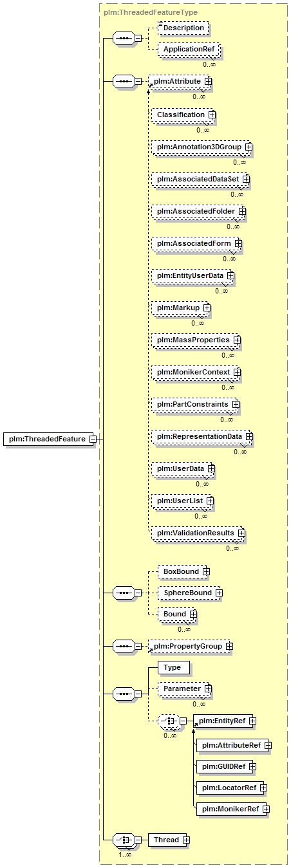Expand the SphereBound element
291x868 pixels.
click(x=219, y=593)
